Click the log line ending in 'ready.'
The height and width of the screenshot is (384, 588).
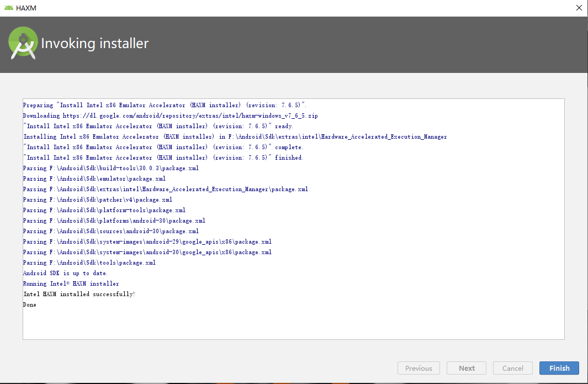pyautogui.click(x=158, y=126)
